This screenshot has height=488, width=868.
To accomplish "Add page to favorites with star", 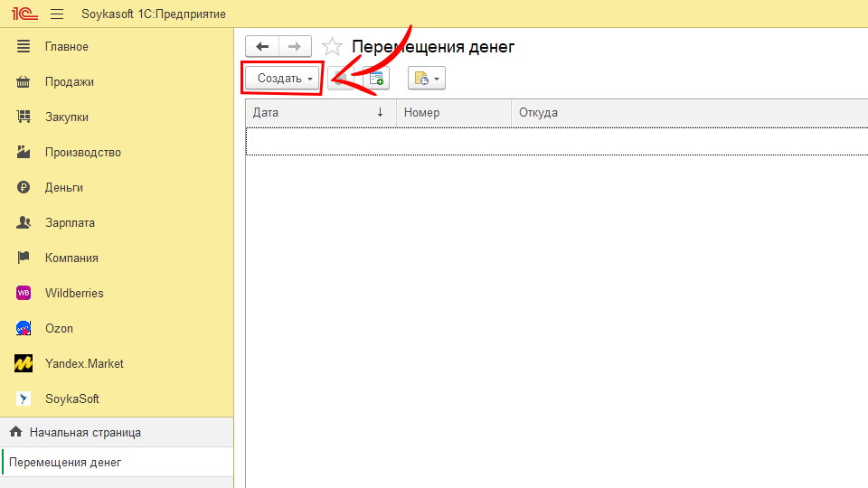I will click(332, 47).
